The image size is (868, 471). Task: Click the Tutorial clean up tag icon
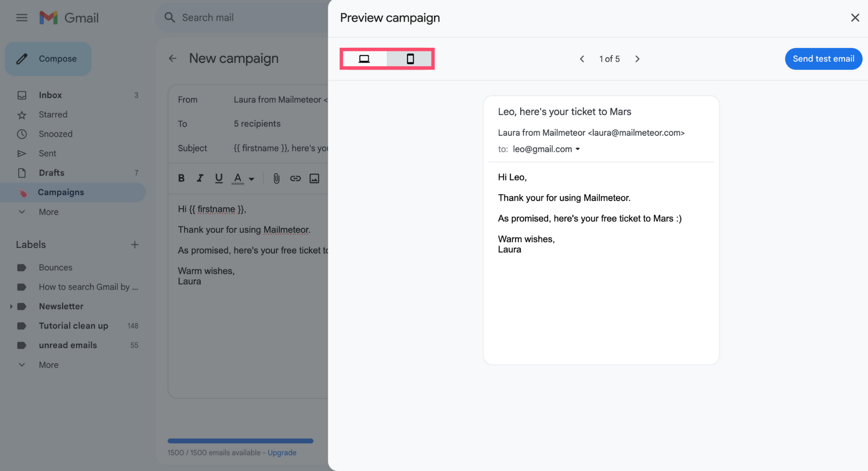(x=21, y=326)
